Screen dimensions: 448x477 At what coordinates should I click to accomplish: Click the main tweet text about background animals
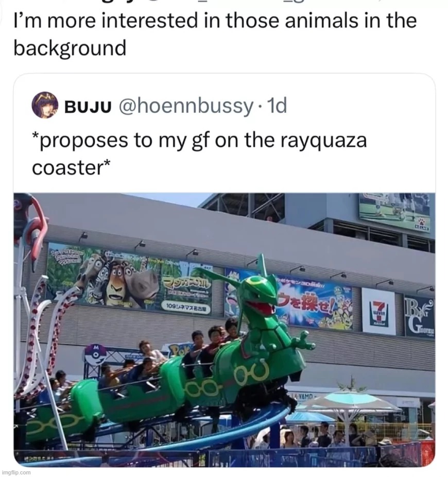pyautogui.click(x=215, y=35)
